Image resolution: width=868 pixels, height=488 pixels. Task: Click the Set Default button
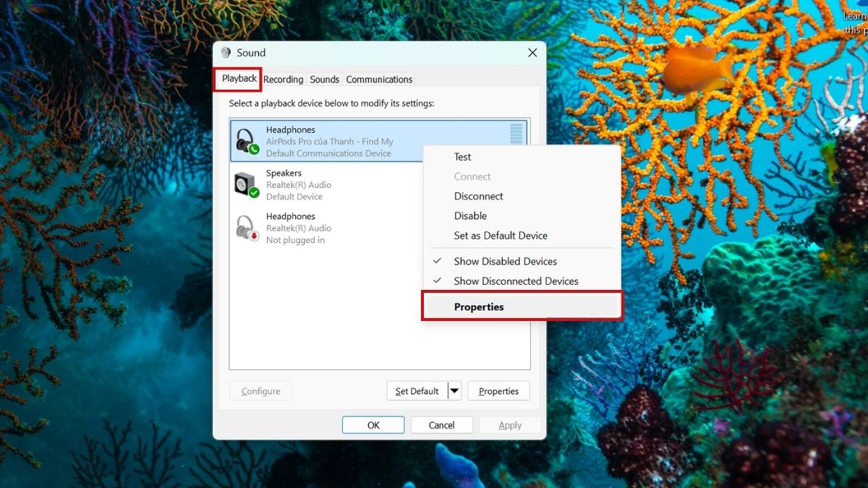point(417,391)
